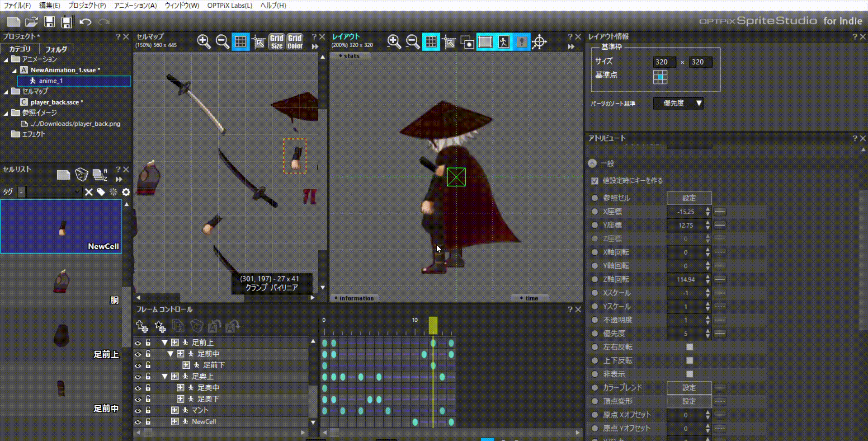The image size is (868, 441).
Task: Select anime_1 in project tree
Action: [74, 81]
